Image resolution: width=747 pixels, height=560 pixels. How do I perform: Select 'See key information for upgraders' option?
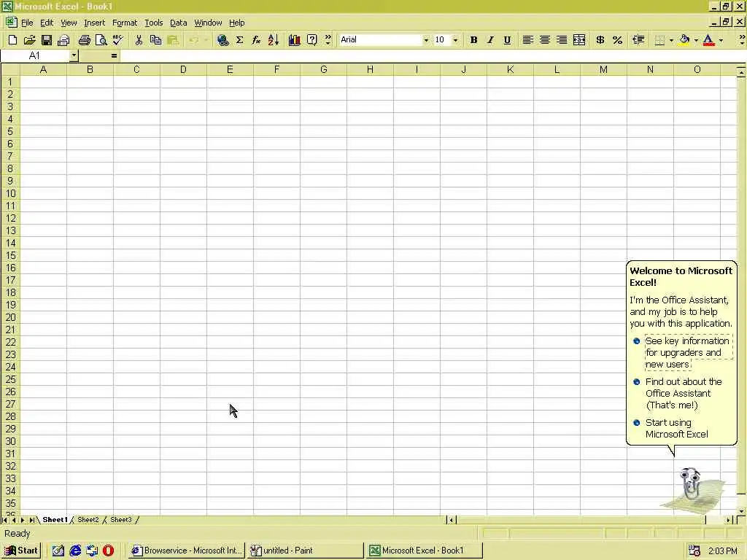687,352
